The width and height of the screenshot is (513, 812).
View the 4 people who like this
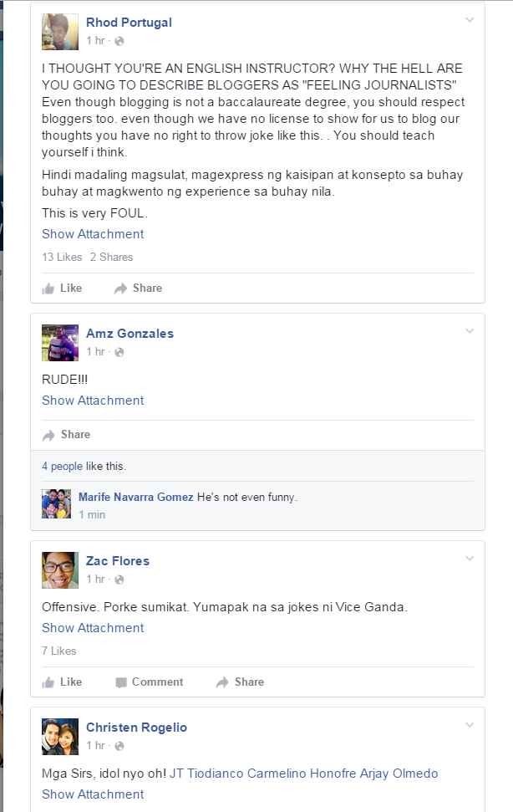62,466
